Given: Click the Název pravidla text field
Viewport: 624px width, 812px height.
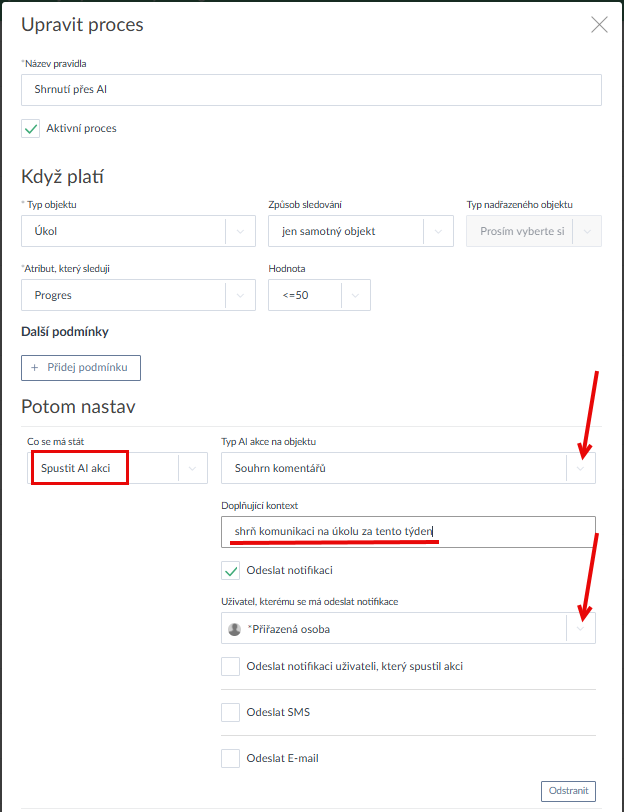Looking at the screenshot, I should click(x=311, y=90).
